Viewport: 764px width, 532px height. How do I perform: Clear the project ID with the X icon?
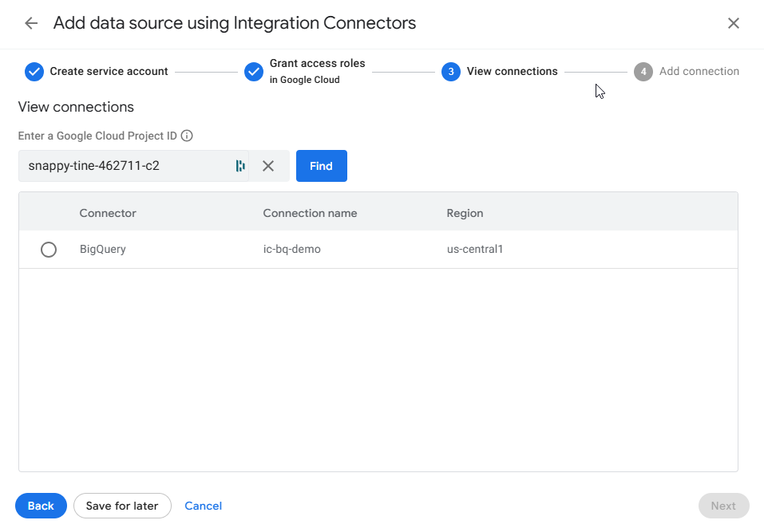pyautogui.click(x=268, y=166)
